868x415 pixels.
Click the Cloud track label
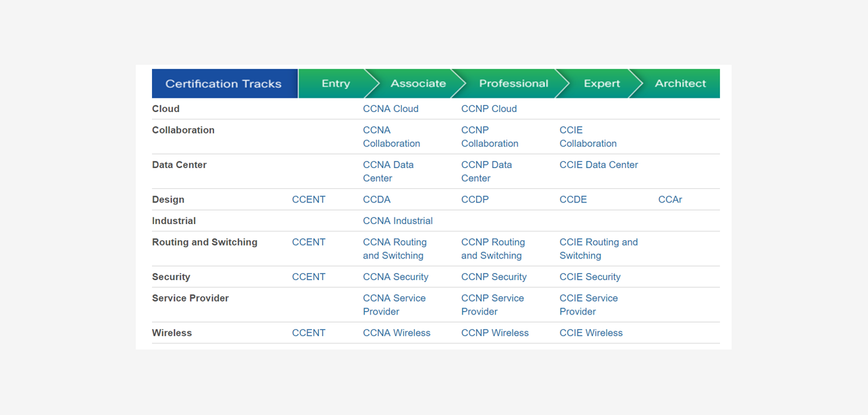(165, 109)
